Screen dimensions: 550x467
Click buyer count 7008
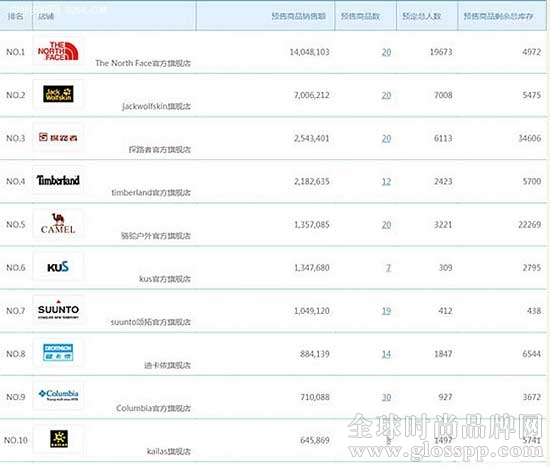pos(443,95)
